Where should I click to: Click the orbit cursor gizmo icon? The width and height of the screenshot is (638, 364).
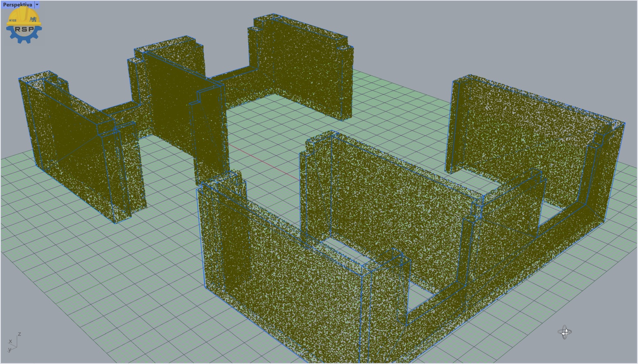click(565, 333)
